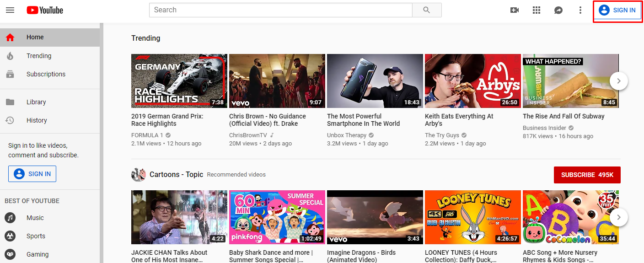644x263 pixels.
Task: Open Looney Tunes collection thumbnail
Action: tap(473, 217)
